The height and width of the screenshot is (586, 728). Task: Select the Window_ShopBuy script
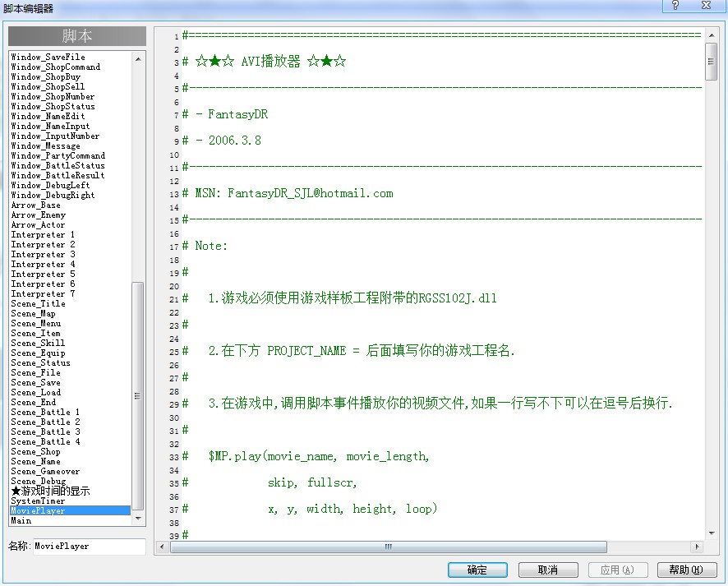pyautogui.click(x=70, y=76)
